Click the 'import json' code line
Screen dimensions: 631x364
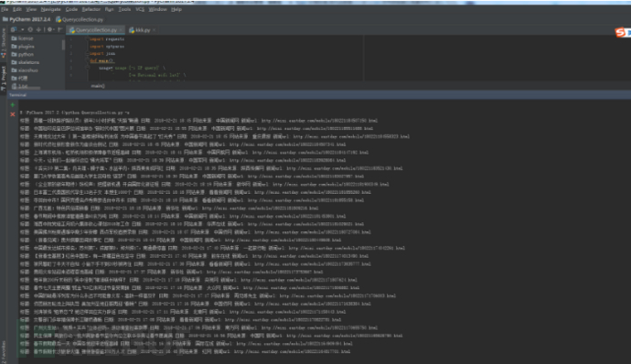pyautogui.click(x=102, y=54)
